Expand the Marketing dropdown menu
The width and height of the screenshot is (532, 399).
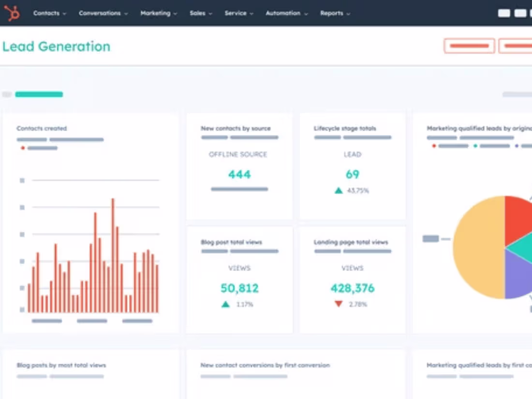tap(159, 13)
